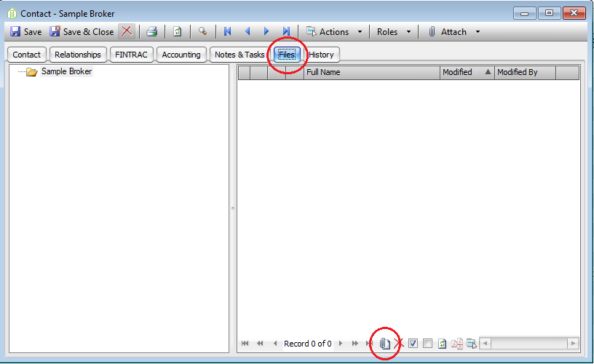Expand the Attach dropdown arrow
Image resolution: width=594 pixels, height=364 pixels.
(x=478, y=32)
